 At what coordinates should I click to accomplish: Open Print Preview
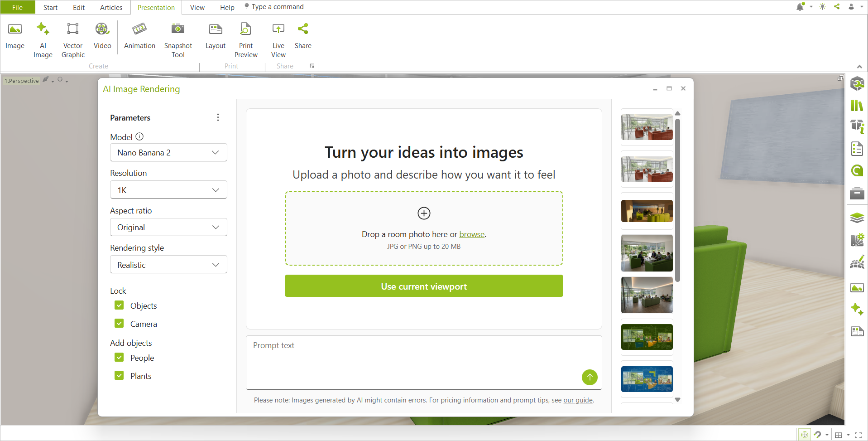click(x=246, y=40)
